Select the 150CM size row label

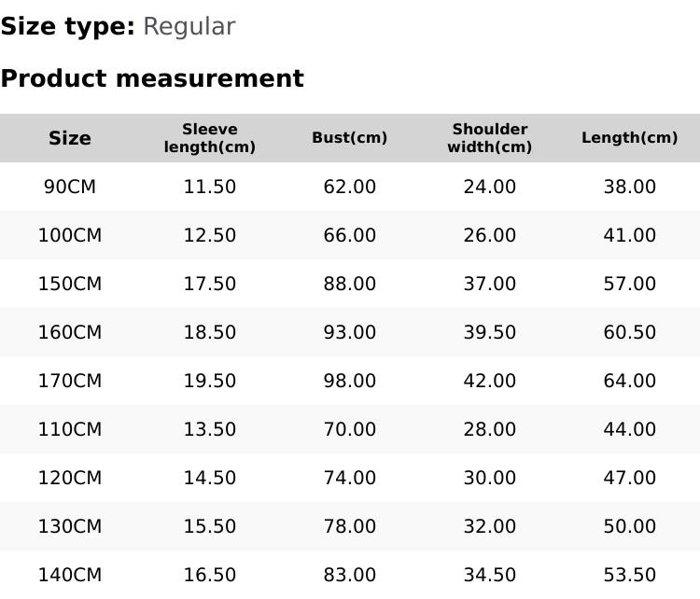click(70, 284)
